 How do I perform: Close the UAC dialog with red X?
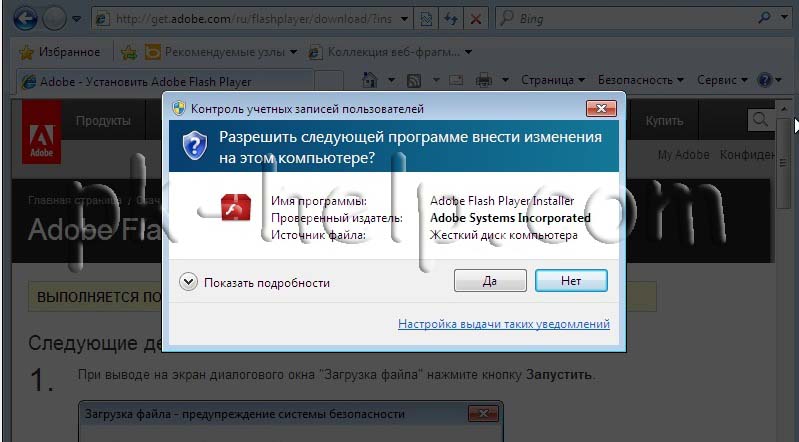[601, 108]
